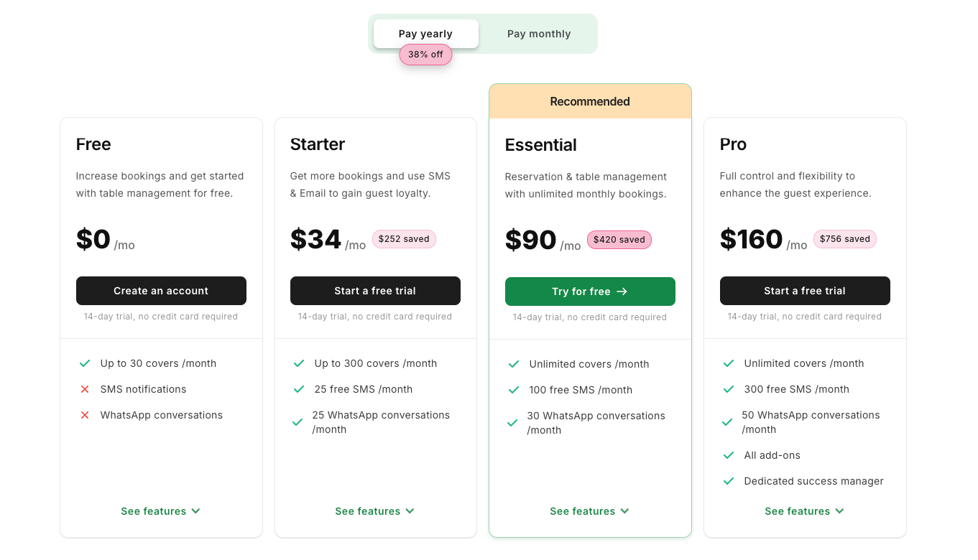The height and width of the screenshot is (560, 978).
Task: Start a free trial of Pro plan
Action: click(805, 291)
